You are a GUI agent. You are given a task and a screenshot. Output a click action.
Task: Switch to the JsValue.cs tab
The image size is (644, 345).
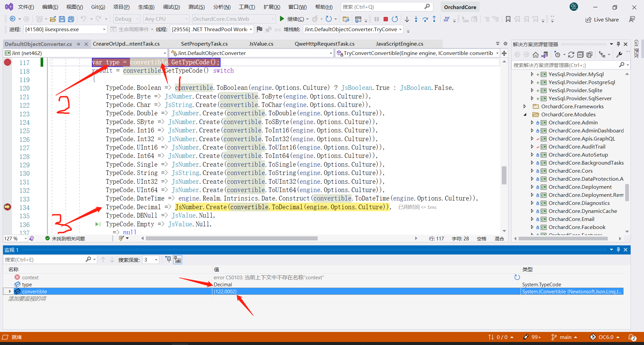261,44
